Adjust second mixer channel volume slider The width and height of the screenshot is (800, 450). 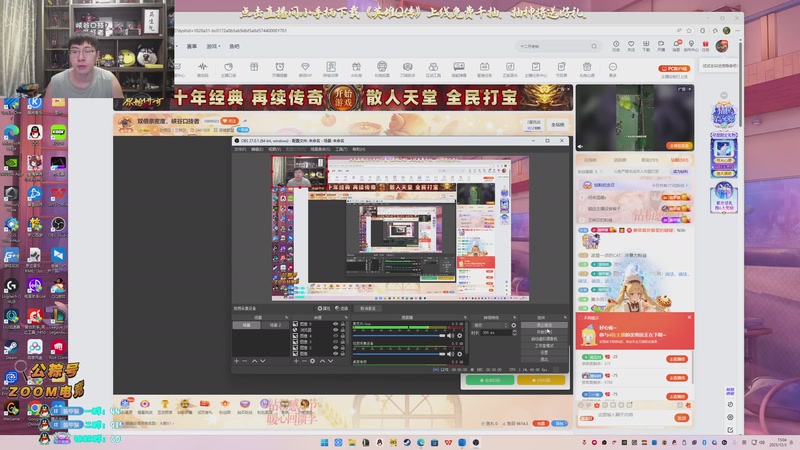(x=399, y=354)
